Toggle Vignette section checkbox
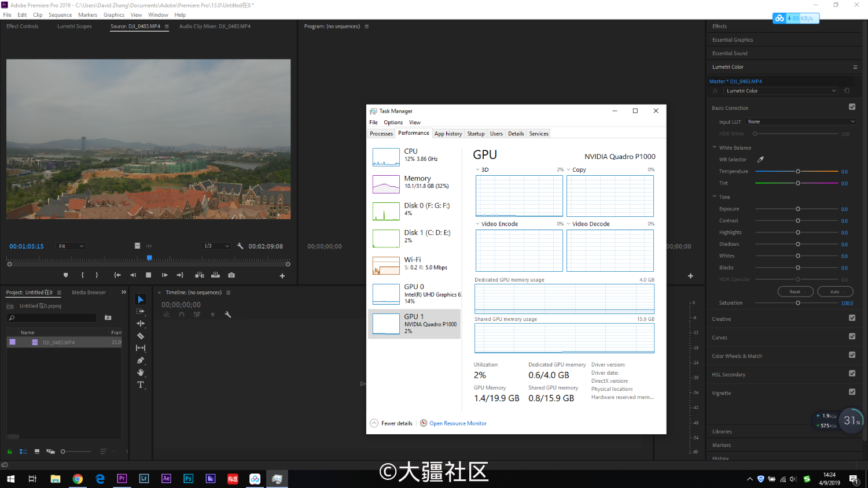Screen dimensions: 868x488 tap(852, 392)
